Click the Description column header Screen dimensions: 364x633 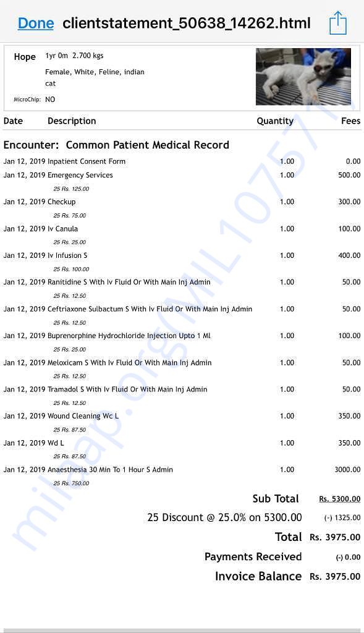click(x=72, y=121)
